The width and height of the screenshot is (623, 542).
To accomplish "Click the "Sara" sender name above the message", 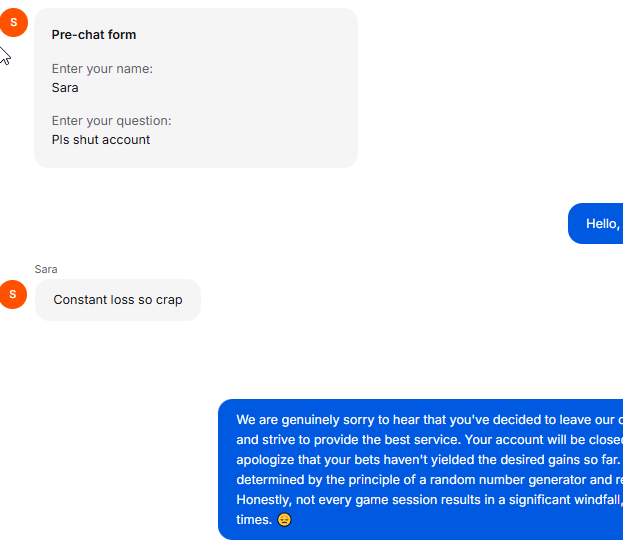I will click(46, 269).
